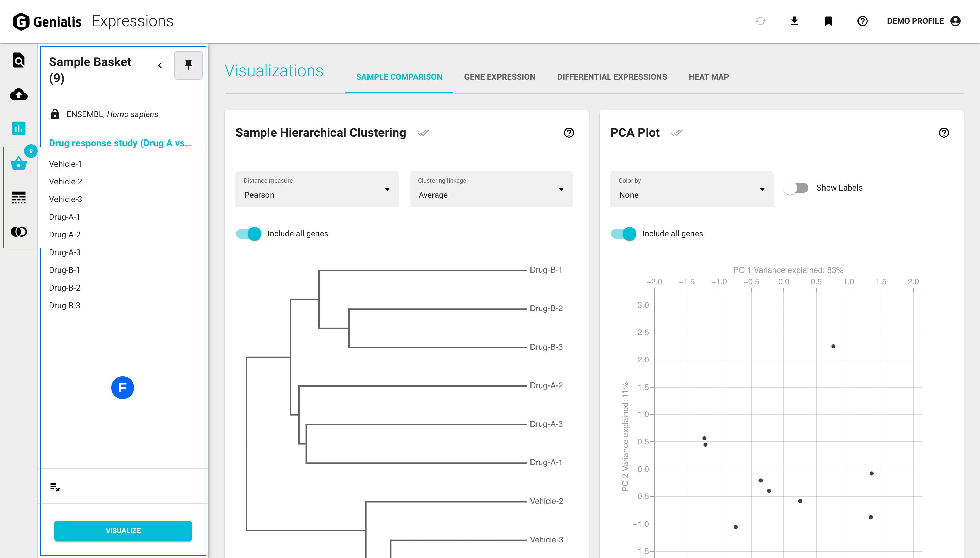The height and width of the screenshot is (558, 980).
Task: Click the bookmark icon in header
Action: [x=828, y=21]
